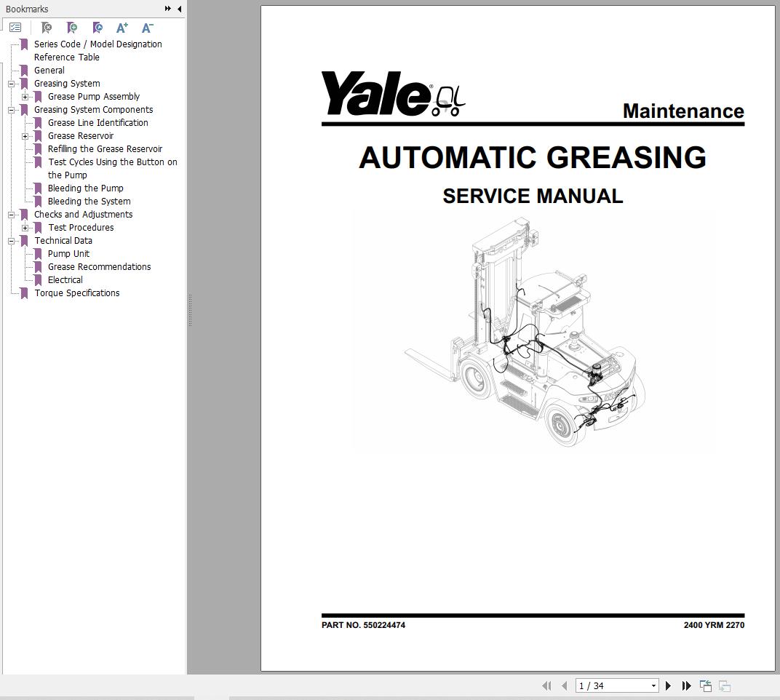The height and width of the screenshot is (700, 780).
Task: Go to the next page
Action: click(x=668, y=685)
